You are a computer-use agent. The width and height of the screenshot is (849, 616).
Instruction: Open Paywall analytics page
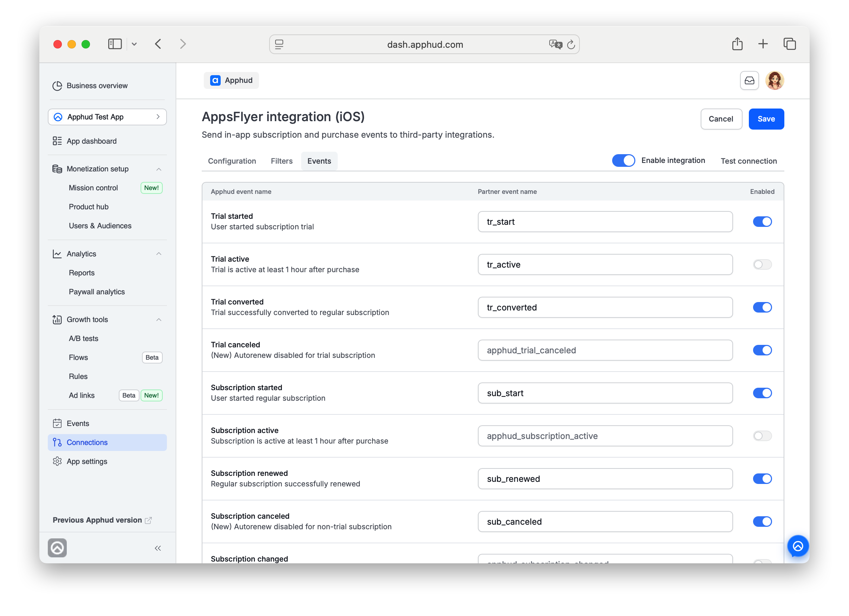(x=97, y=292)
